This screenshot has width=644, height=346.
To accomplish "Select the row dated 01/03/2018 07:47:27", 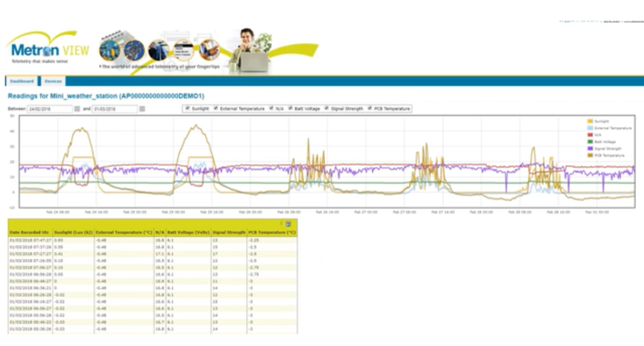I will (152, 240).
